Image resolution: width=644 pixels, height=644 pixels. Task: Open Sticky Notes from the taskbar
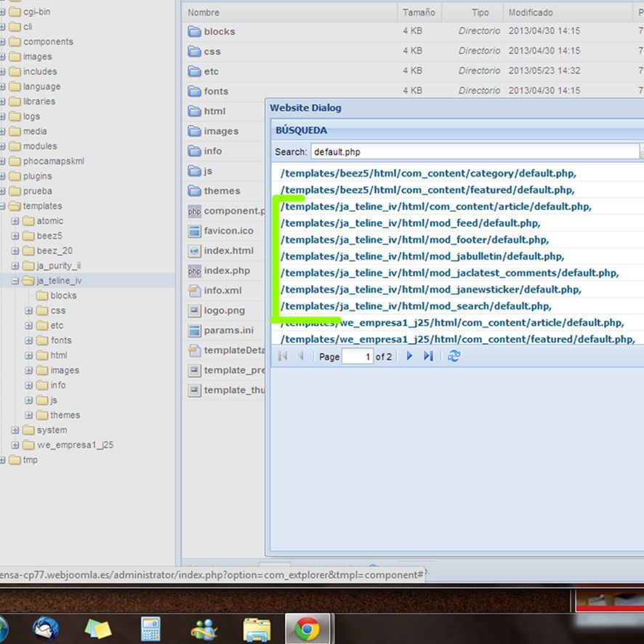tap(97, 629)
